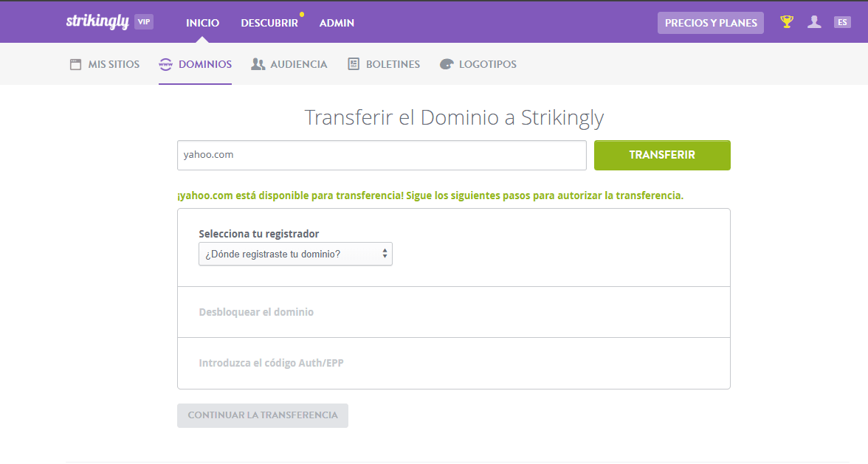
Task: Select the Logotipos paint-splash icon
Action: (x=446, y=63)
